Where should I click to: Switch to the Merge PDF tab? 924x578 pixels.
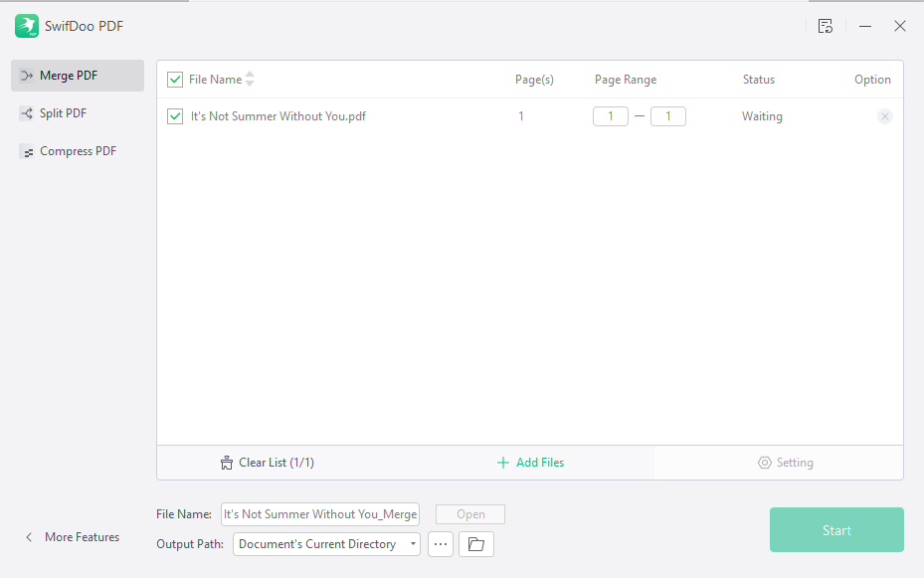78,76
